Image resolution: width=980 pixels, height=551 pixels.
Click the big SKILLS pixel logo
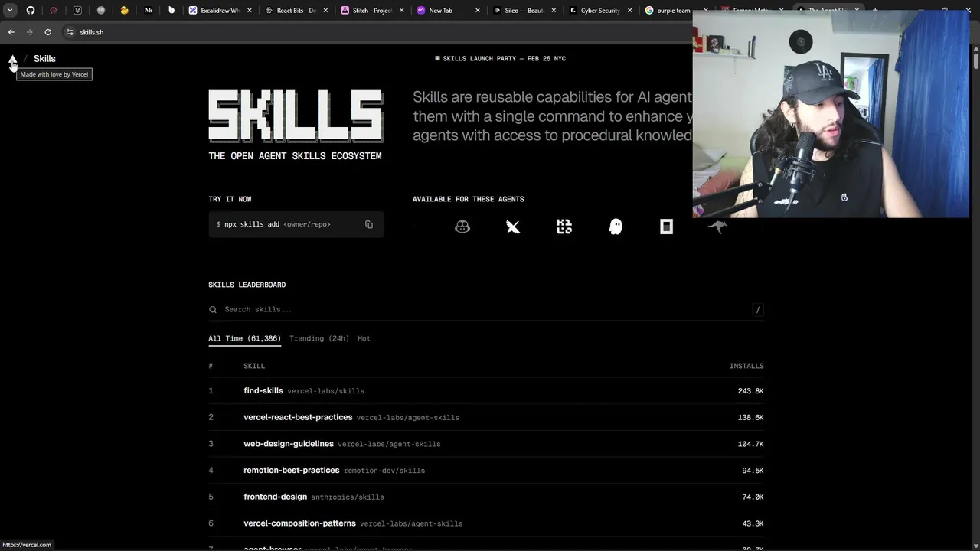click(296, 116)
